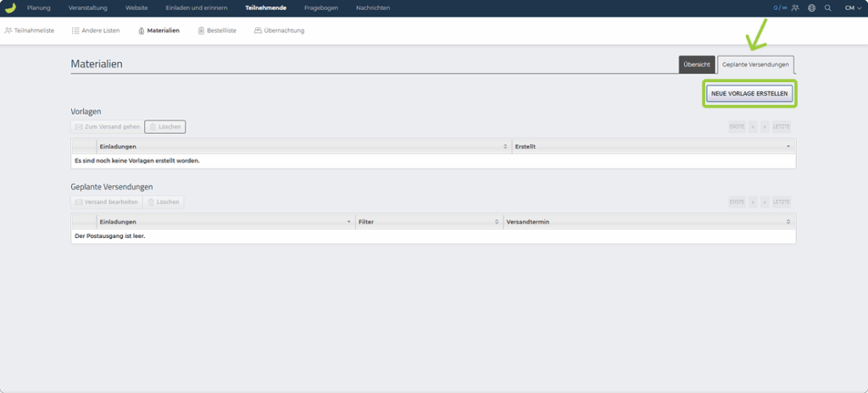Viewport: 868px width, 393px height.
Task: Click ERSTE pagination under Geplante Versendungen
Action: [737, 202]
